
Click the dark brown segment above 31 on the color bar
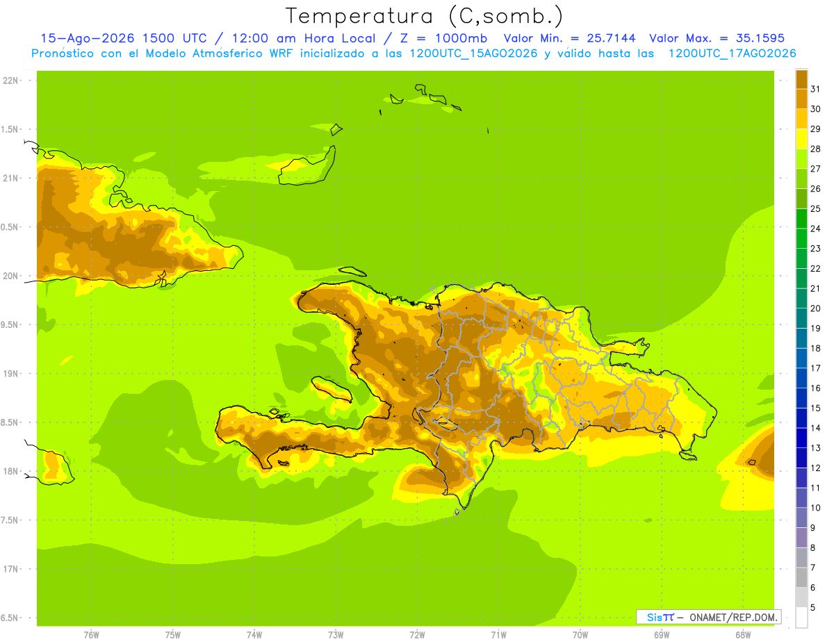801,79
